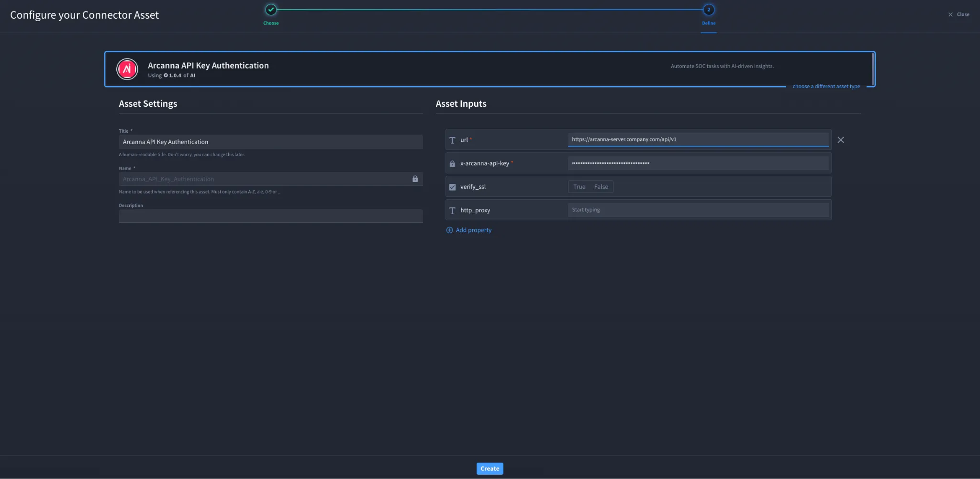Click the version 1.0.4 text
Screen dimensions: 980x479
[x=175, y=76]
